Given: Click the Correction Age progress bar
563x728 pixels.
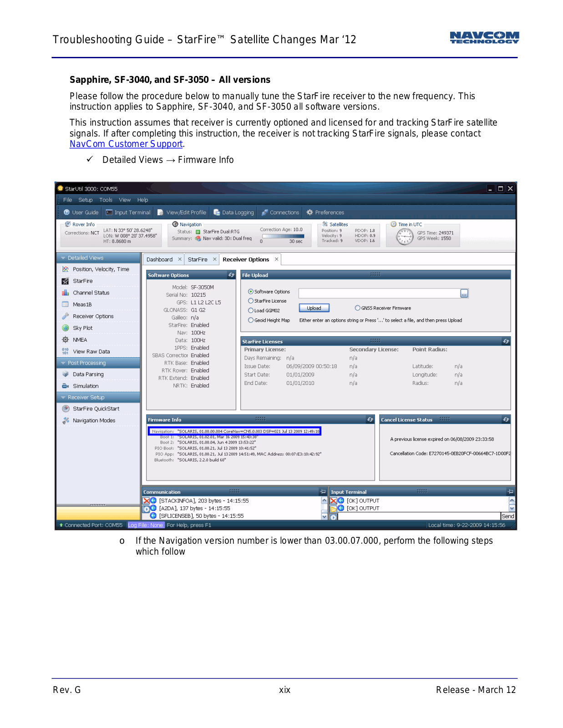Looking at the screenshot, I should [283, 236].
